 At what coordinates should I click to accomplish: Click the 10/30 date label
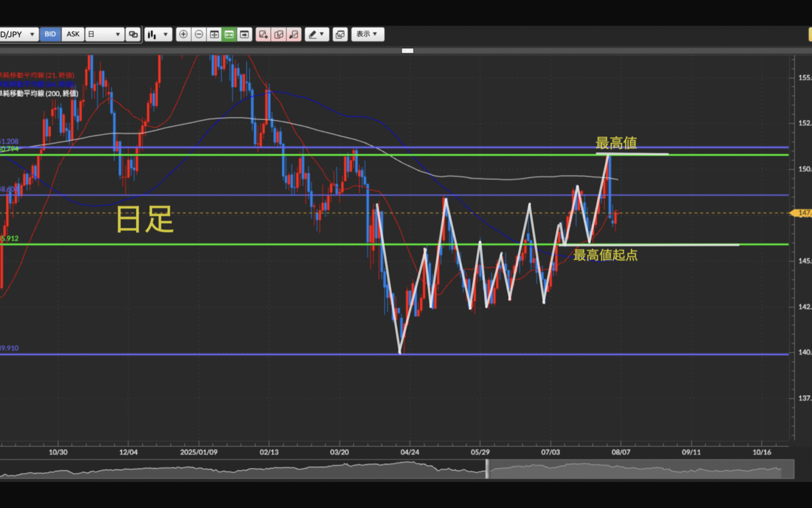(58, 452)
